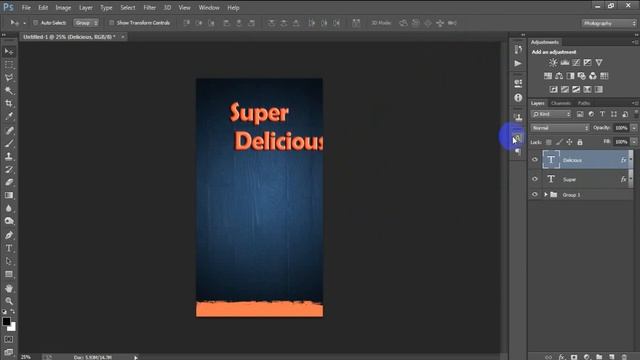
Task: Enable Show Transform Controls checkbox
Action: [111, 23]
